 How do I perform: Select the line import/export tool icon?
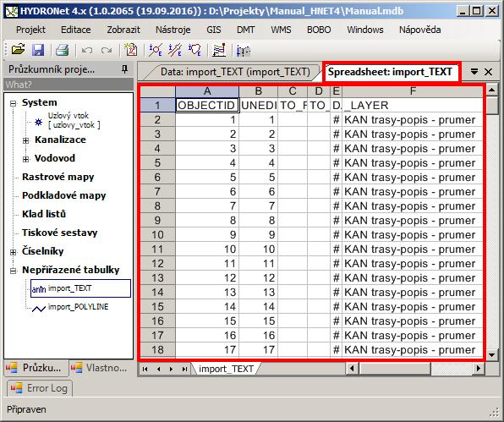pyautogui.click(x=175, y=50)
